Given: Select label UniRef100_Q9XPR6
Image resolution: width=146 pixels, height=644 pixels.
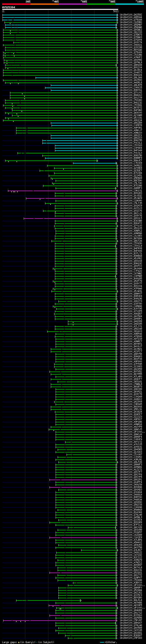Looking at the screenshot, I should click(x=131, y=60).
